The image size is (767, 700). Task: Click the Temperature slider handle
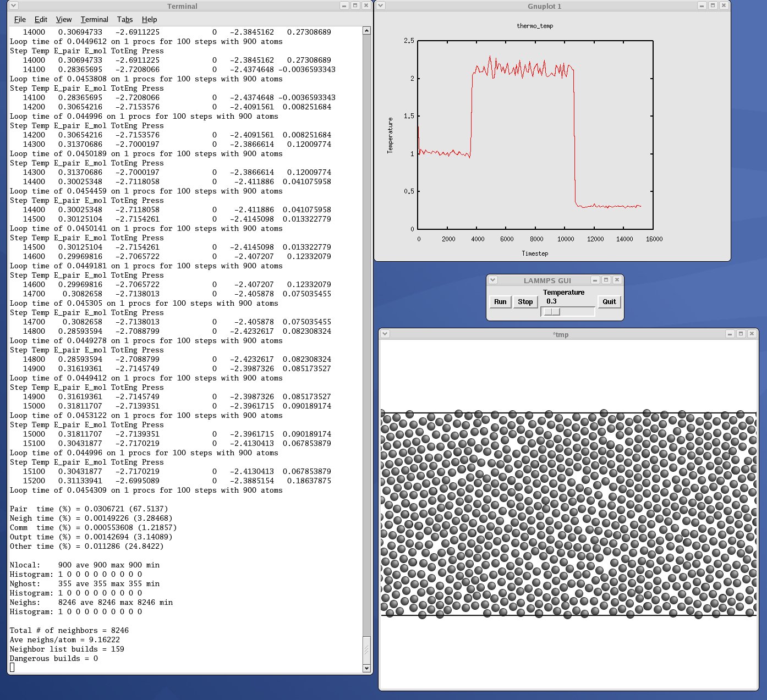point(552,312)
